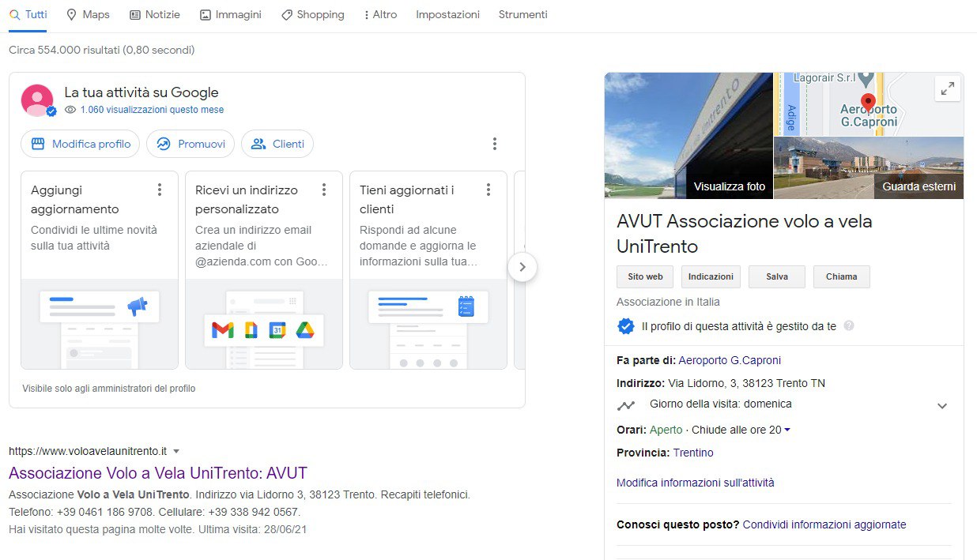Switch to the Notizie tab
The image size is (977, 560).
coord(155,14)
